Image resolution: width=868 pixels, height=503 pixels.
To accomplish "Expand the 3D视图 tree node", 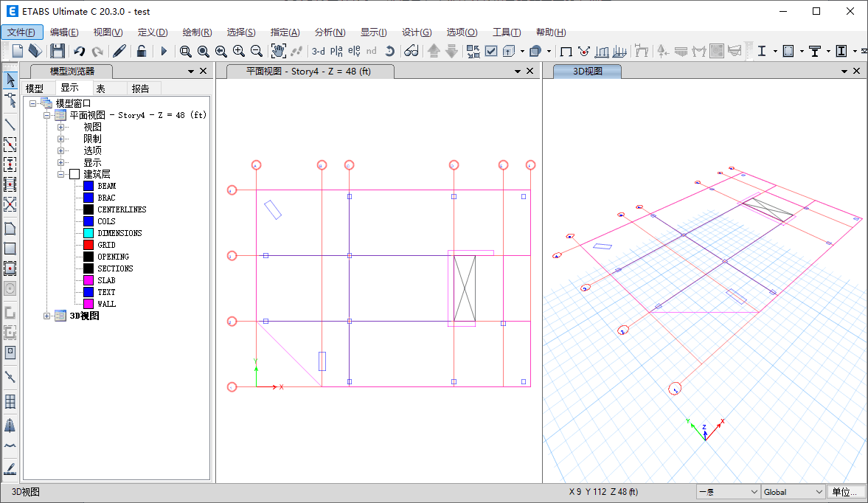I will [48, 316].
